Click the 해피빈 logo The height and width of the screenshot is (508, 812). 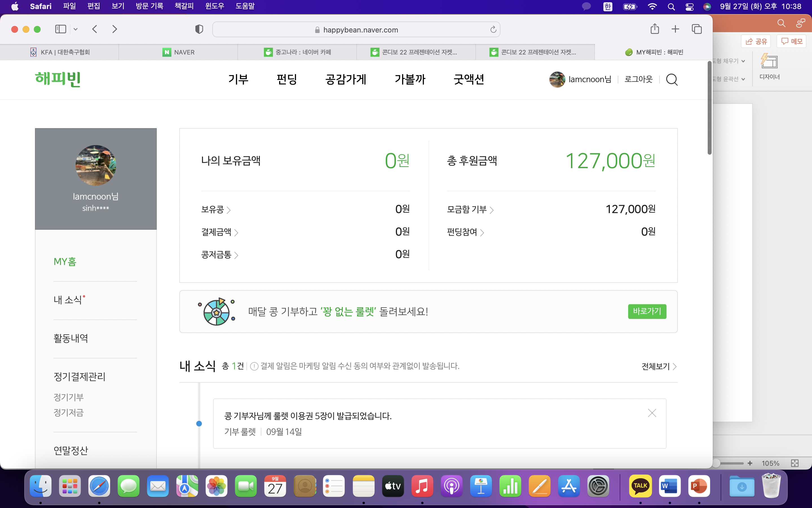(58, 79)
